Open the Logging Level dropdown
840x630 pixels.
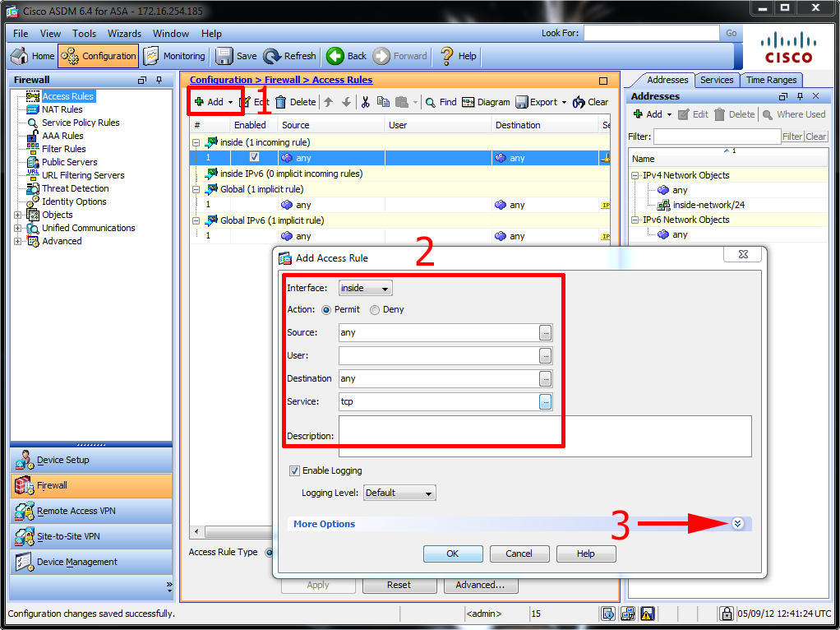[399, 493]
